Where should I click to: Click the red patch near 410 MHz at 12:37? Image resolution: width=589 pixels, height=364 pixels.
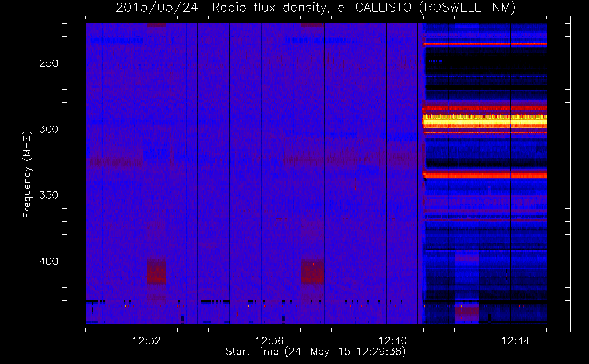(313, 271)
